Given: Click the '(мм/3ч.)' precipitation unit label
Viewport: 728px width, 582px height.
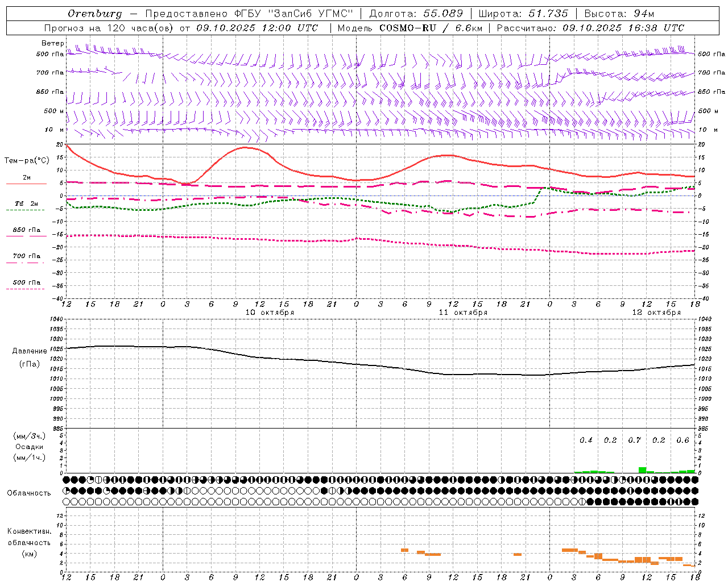Looking at the screenshot, I should coord(30,436).
